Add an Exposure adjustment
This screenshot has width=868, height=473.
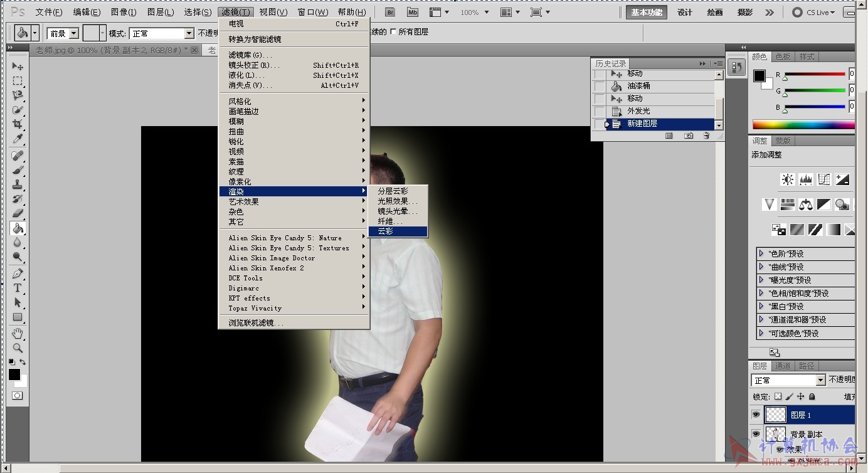(842, 179)
